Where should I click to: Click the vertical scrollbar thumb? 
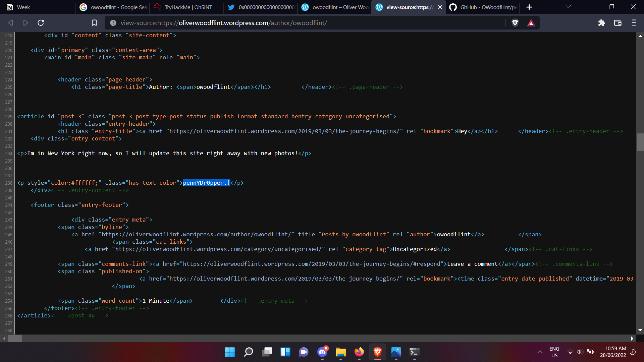[x=640, y=142]
